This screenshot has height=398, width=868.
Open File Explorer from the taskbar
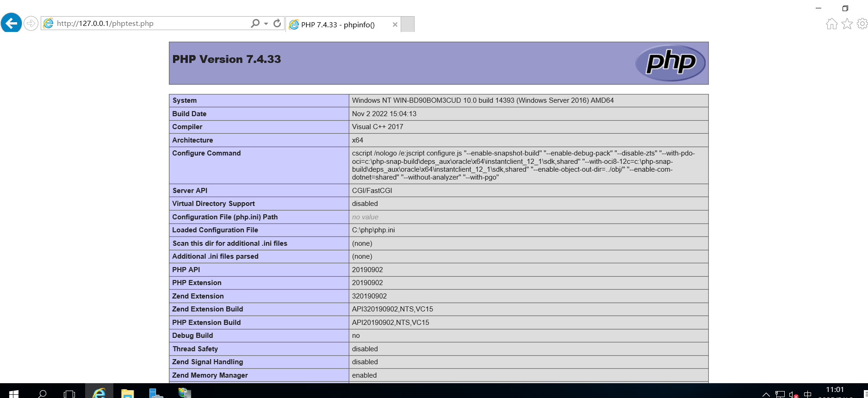pyautogui.click(x=128, y=393)
